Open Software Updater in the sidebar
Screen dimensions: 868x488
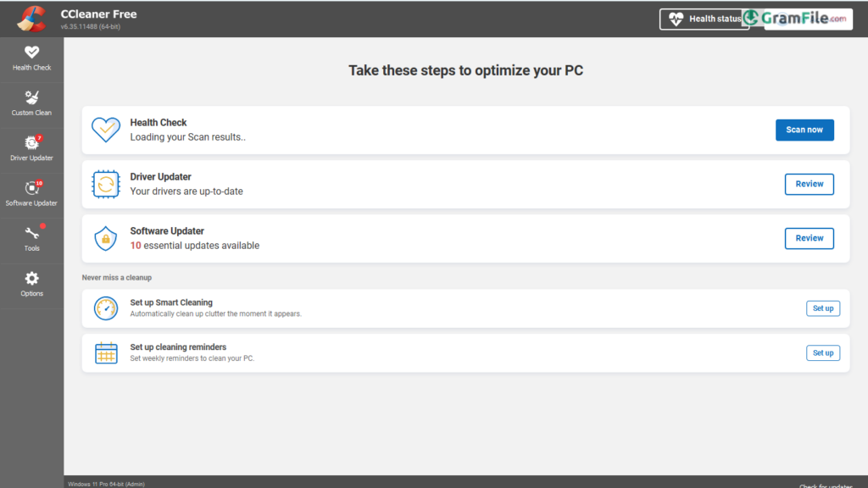click(31, 193)
